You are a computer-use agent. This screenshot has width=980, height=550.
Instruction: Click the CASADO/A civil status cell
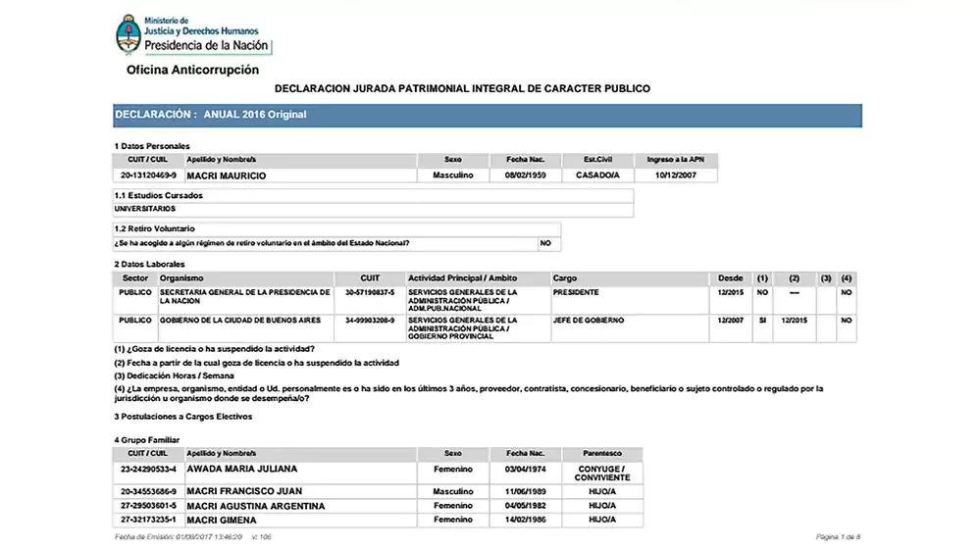pyautogui.click(x=597, y=175)
